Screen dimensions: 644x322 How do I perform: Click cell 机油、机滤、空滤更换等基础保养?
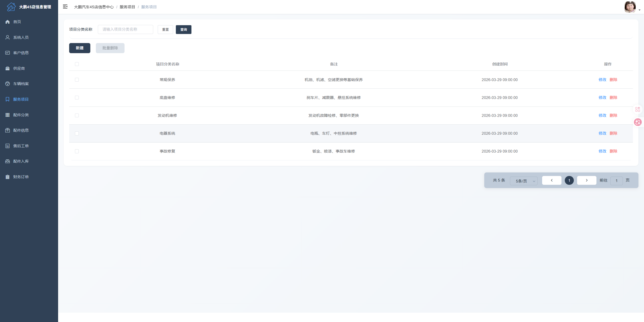pos(334,80)
